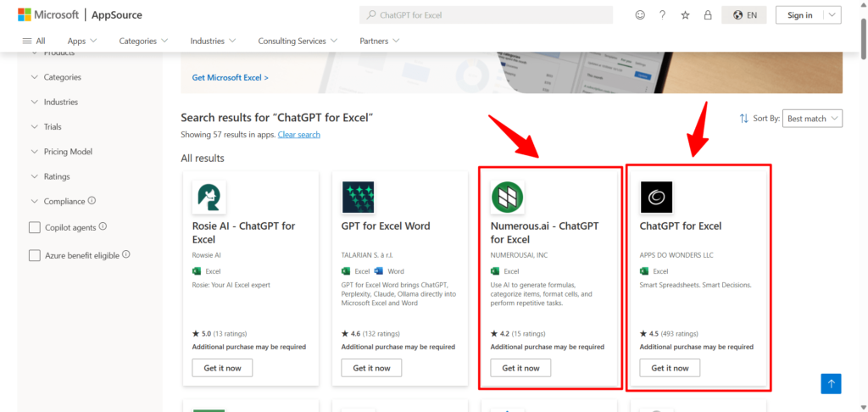Open the AppSource home link
The width and height of the screenshot is (868, 412).
117,15
